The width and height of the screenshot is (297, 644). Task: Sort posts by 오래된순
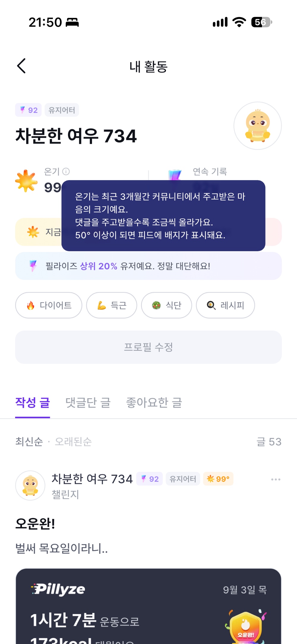point(73,442)
